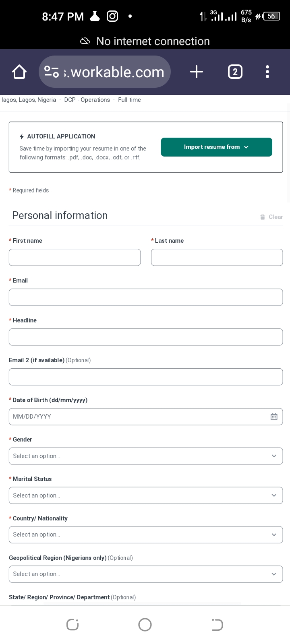
Task: Focus the Headline input field
Action: coord(146,337)
